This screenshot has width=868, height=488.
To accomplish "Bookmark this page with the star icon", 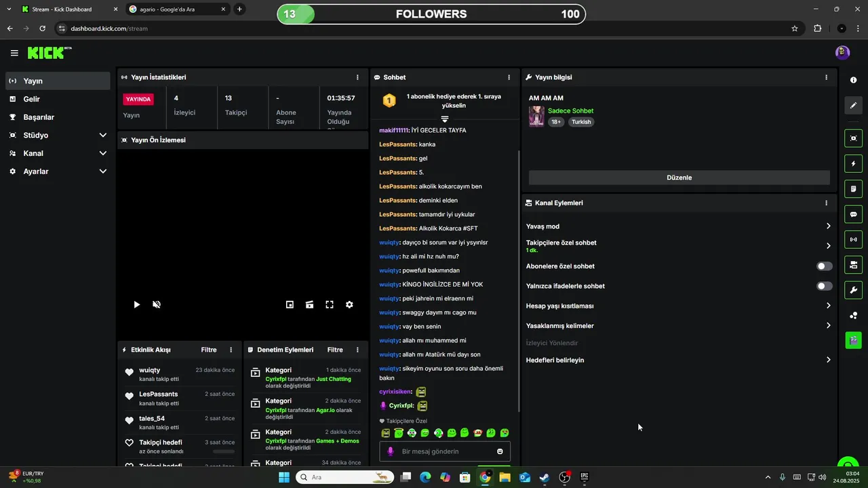I will pyautogui.click(x=794, y=28).
